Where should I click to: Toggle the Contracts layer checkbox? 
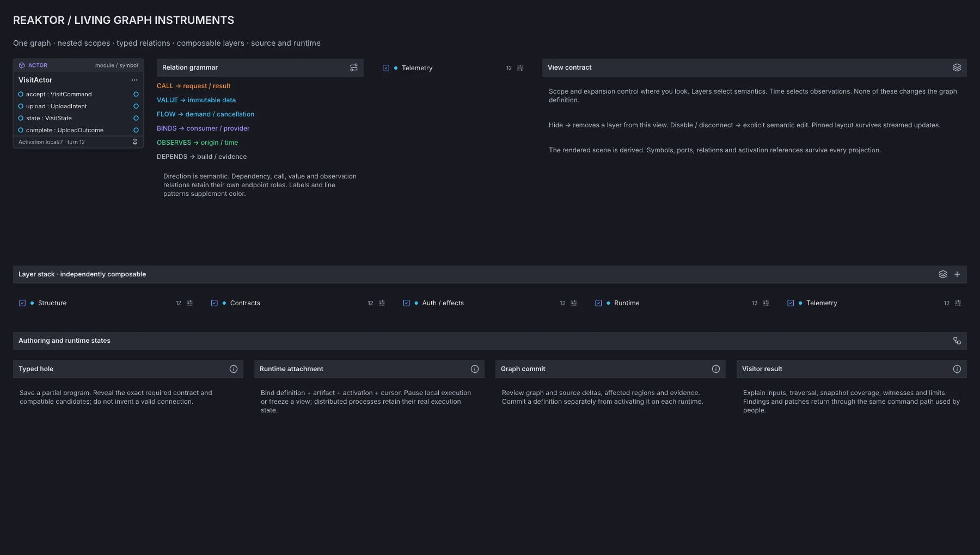point(215,303)
